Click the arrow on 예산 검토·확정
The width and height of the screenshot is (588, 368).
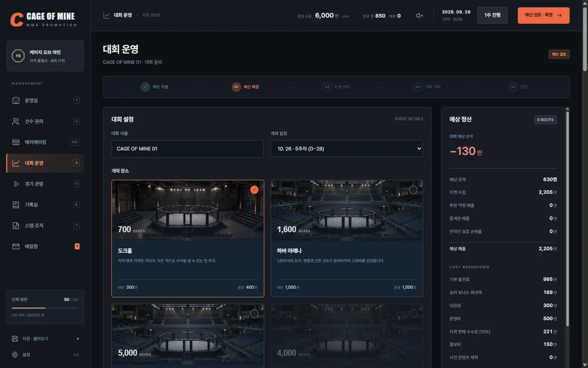(x=559, y=15)
